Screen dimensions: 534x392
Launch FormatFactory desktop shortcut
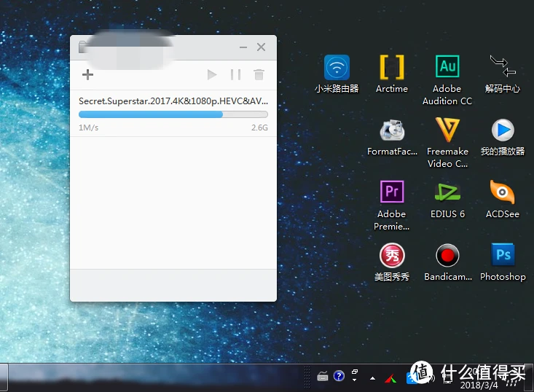[392, 137]
